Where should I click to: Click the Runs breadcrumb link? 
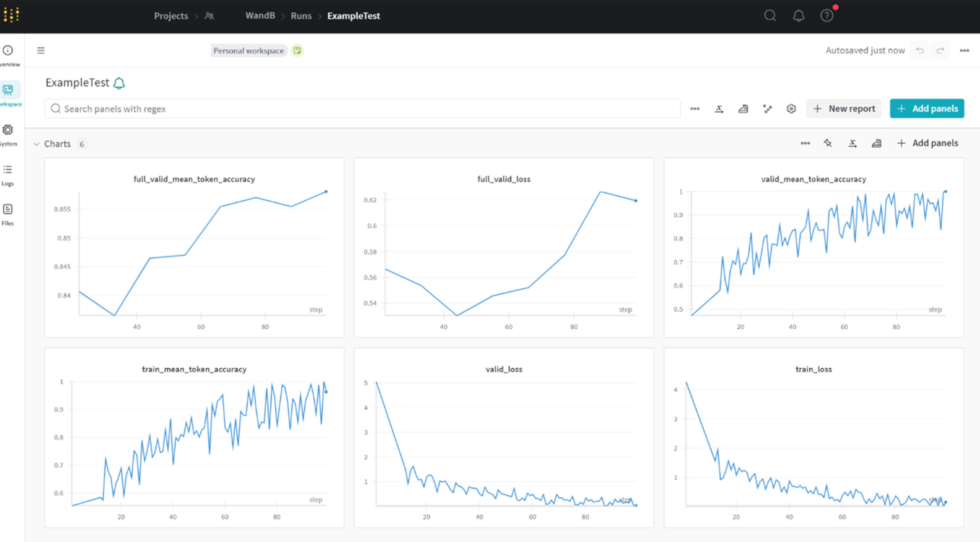coord(301,16)
